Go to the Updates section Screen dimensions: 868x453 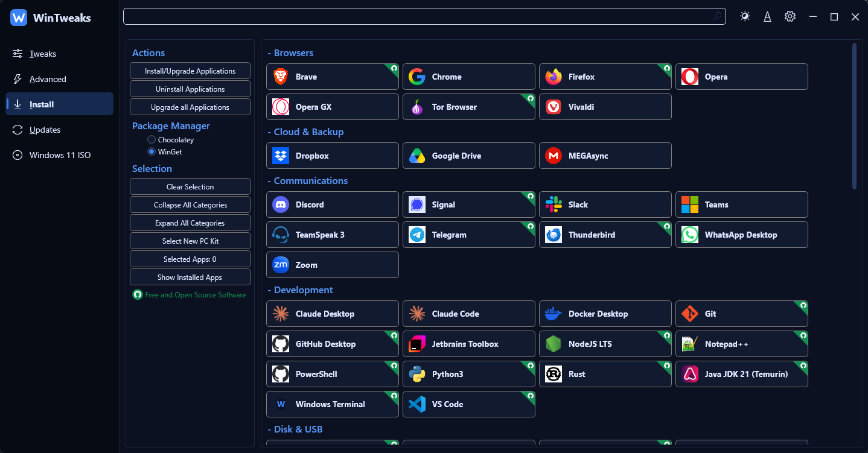[60, 130]
